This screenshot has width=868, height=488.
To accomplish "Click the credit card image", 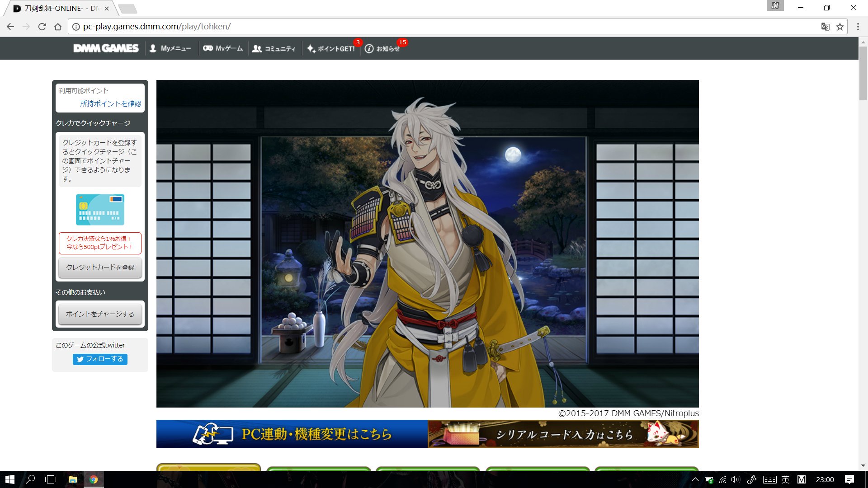I will (x=100, y=210).
